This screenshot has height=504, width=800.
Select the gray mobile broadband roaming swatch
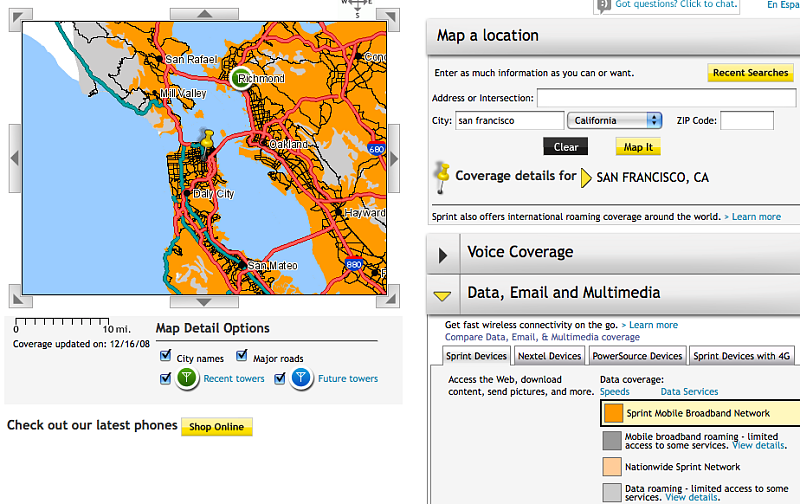pos(612,440)
